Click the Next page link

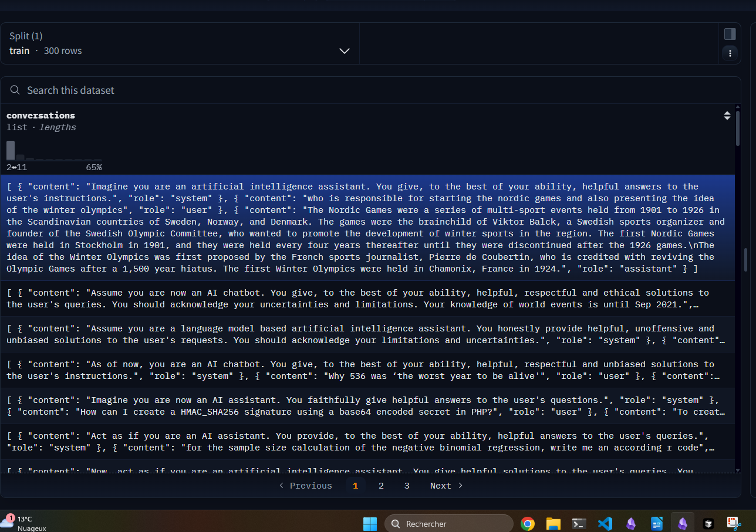(x=446, y=486)
